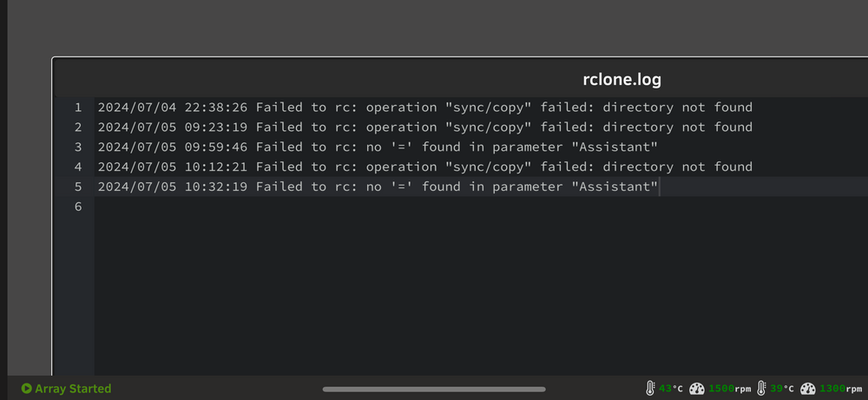Screen dimensions: 868x400
Task: Click the thermometer icon beside 39°C
Action: coord(762,389)
